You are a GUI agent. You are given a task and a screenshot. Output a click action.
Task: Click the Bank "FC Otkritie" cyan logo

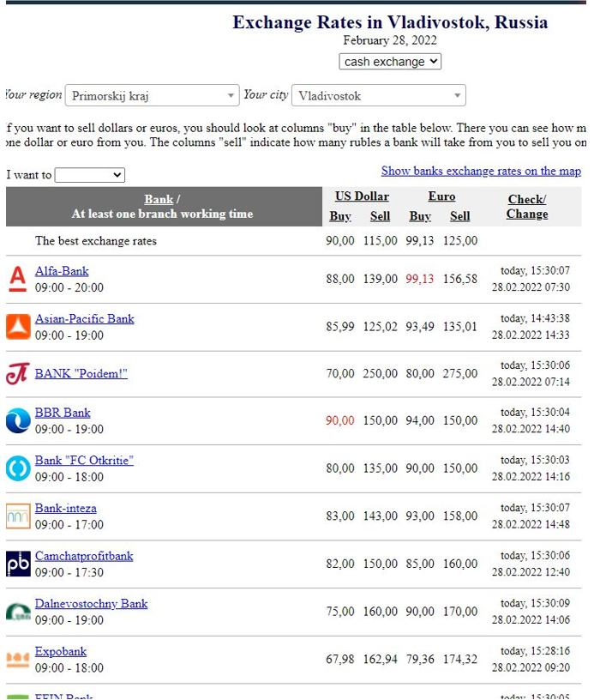coord(18,468)
